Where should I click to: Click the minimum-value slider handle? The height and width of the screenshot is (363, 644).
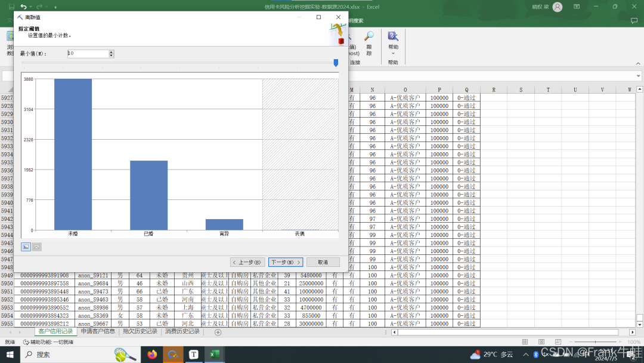pos(336,63)
